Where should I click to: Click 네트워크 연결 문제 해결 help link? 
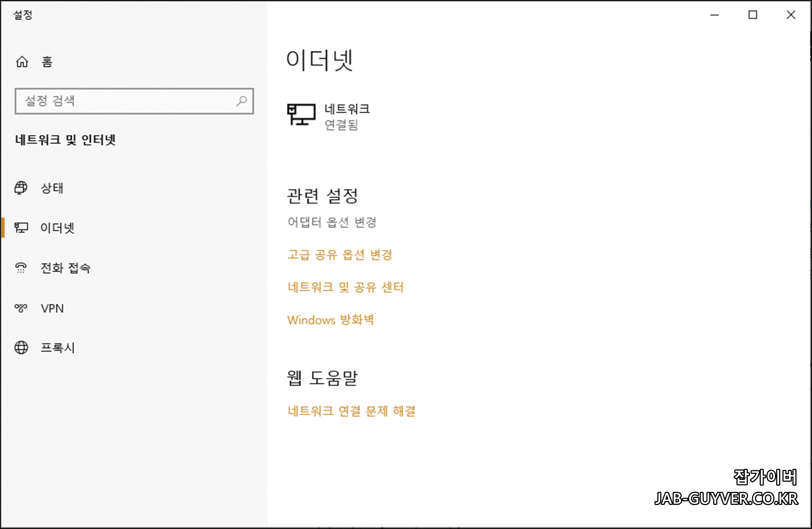[x=351, y=411]
